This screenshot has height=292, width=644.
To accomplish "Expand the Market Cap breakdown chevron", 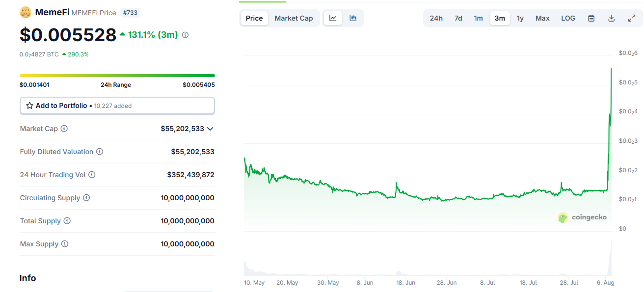I will pyautogui.click(x=210, y=129).
